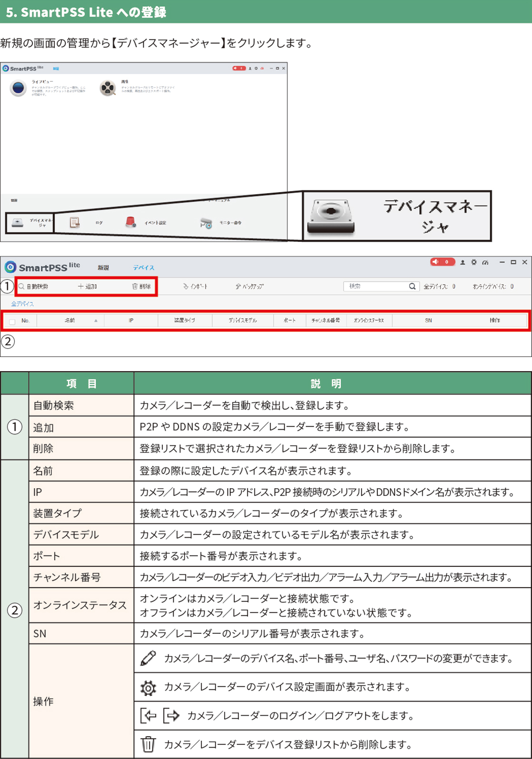Click the trash icon in the 操作 description row
This screenshot has height=759, width=532.
pyautogui.click(x=148, y=744)
